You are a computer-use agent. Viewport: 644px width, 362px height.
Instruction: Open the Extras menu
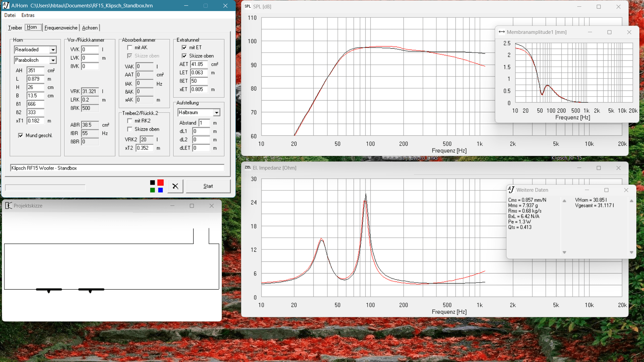tap(28, 15)
